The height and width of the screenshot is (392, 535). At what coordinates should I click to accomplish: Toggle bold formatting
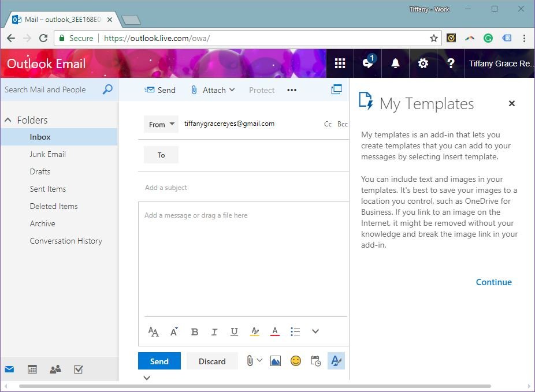pos(195,331)
